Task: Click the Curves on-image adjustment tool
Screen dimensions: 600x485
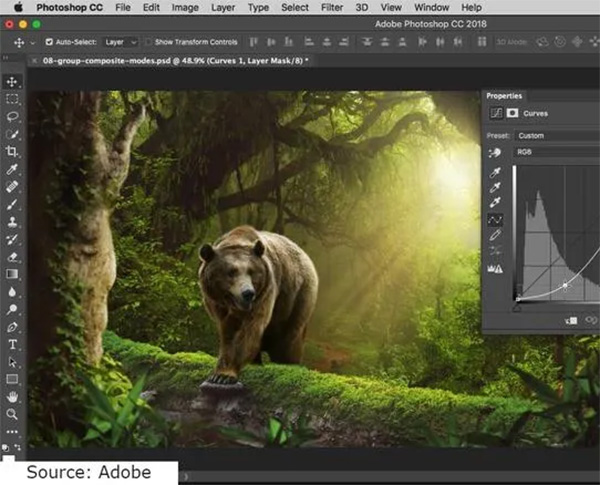Action: (494, 152)
